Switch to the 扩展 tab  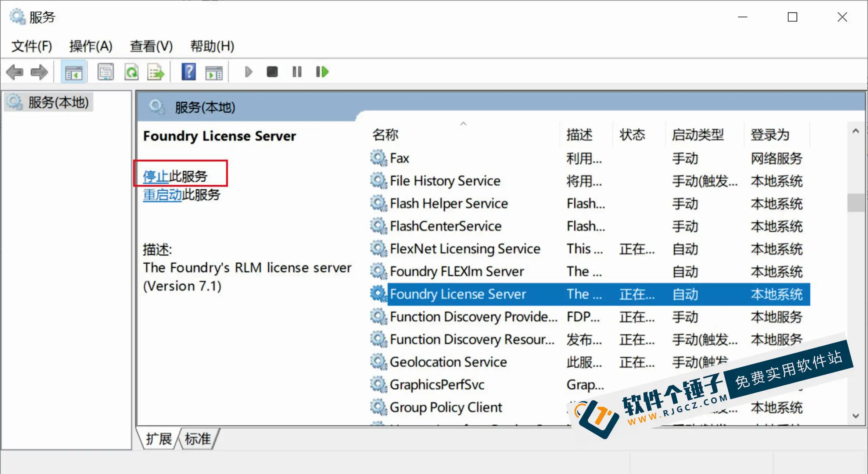tap(159, 439)
